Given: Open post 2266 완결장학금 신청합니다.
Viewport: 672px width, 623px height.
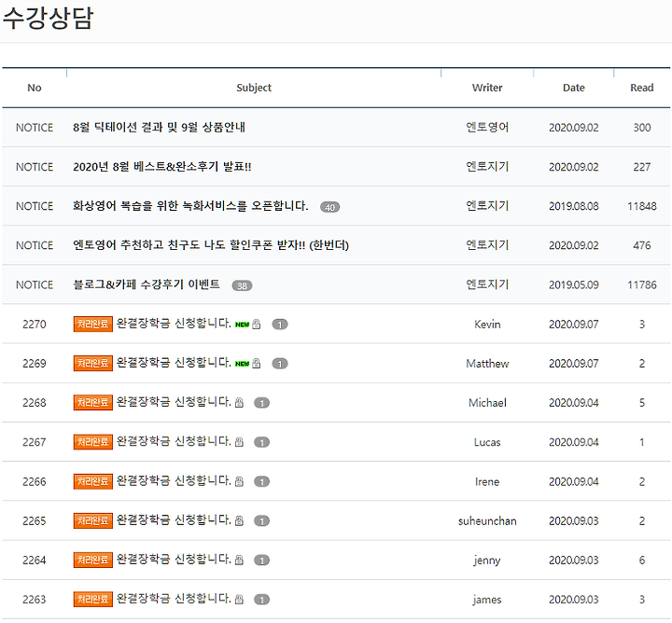Looking at the screenshot, I should 174,481.
